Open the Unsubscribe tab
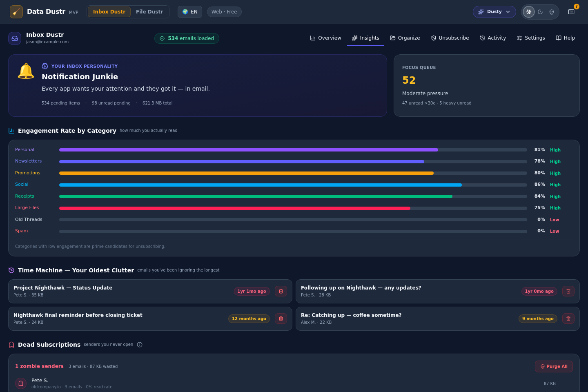This screenshot has width=588, height=392. tap(450, 38)
